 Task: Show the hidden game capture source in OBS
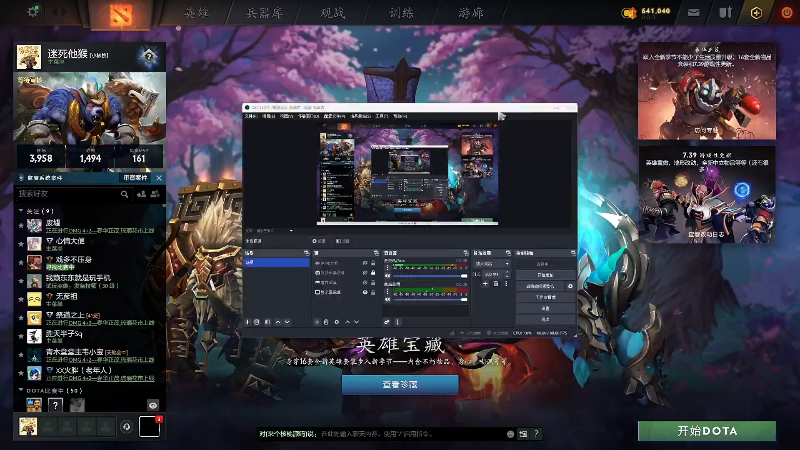[x=365, y=283]
